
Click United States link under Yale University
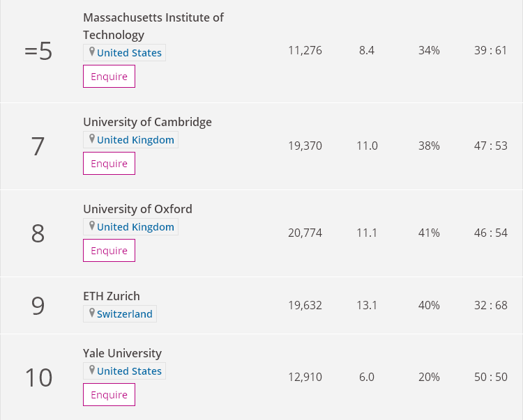(x=129, y=371)
